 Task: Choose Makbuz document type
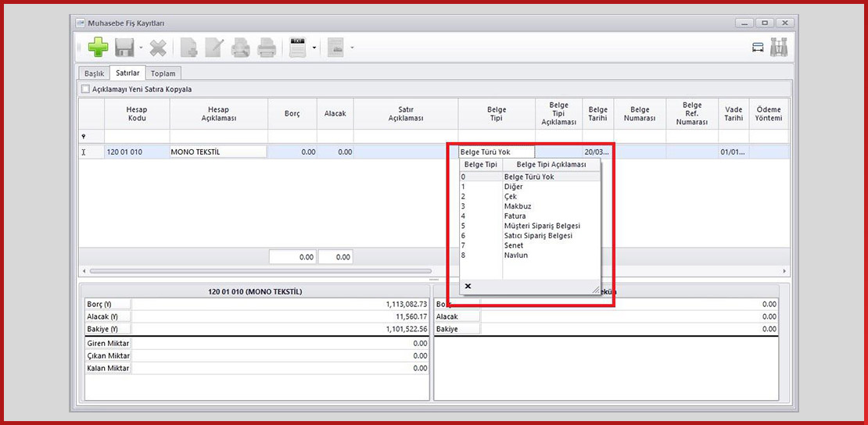529,206
